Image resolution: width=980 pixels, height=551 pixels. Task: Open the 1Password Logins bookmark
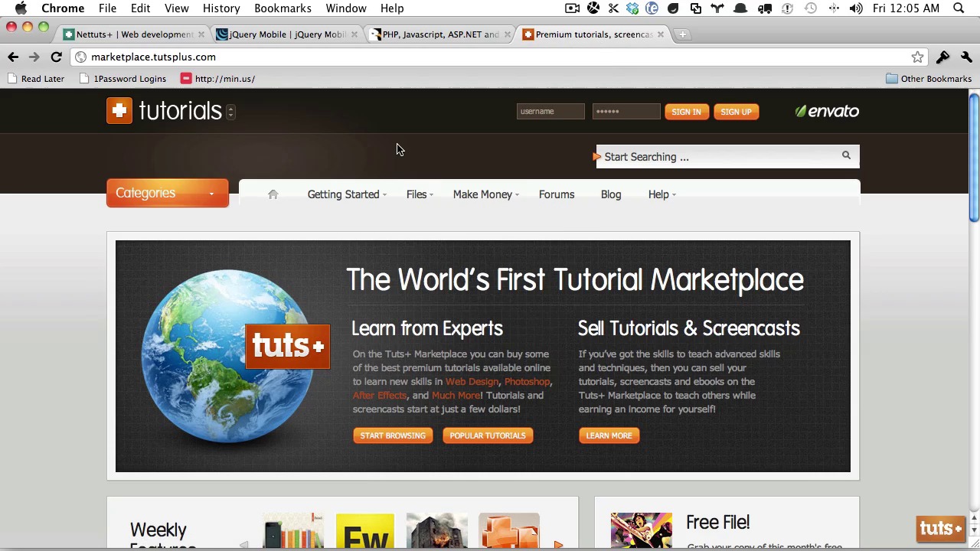point(124,79)
